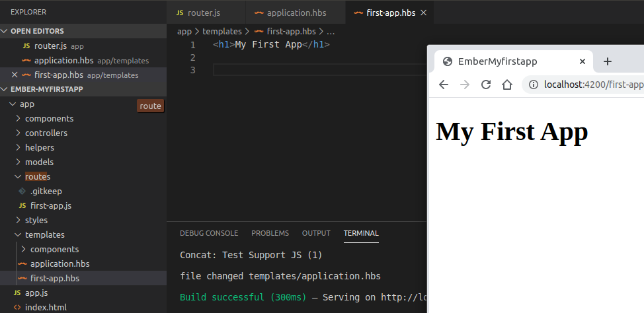Screen dimensions: 644x313
Task: Expand the components folder under app
Action: click(83, 119)
